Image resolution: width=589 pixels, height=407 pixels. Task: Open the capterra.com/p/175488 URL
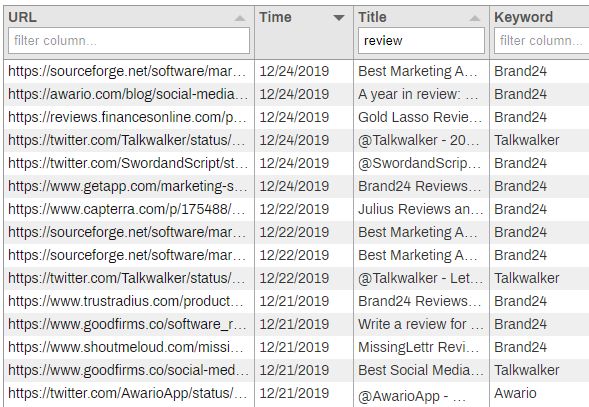click(127, 209)
